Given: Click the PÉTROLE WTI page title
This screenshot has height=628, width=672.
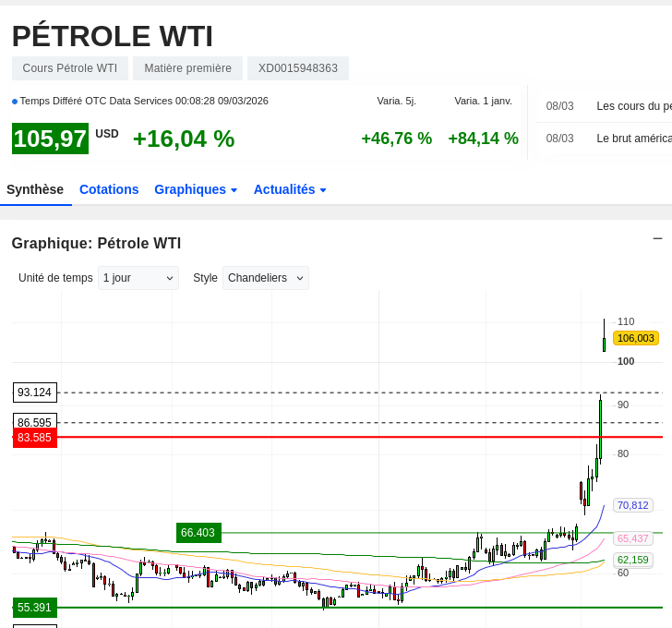Looking at the screenshot, I should point(113,36).
